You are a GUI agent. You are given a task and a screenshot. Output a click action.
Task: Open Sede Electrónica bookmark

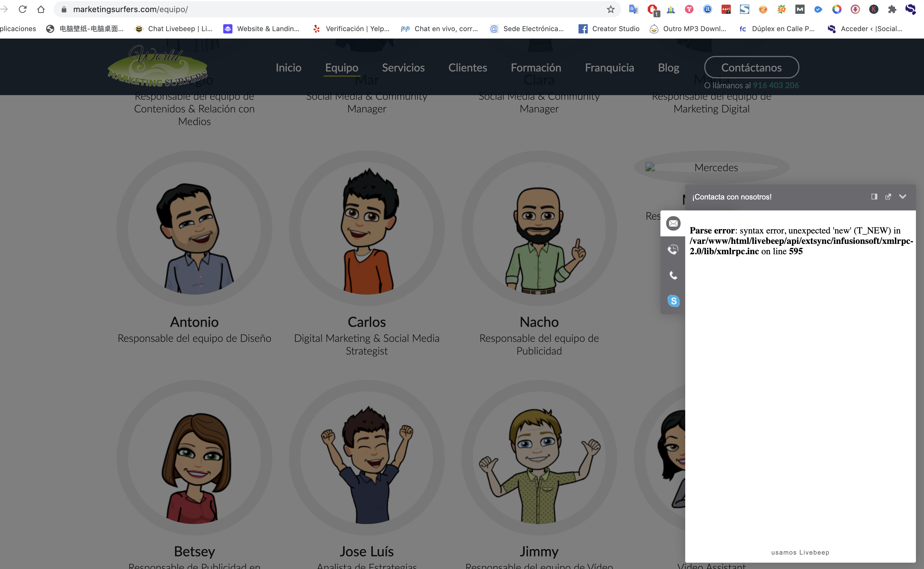point(526,29)
